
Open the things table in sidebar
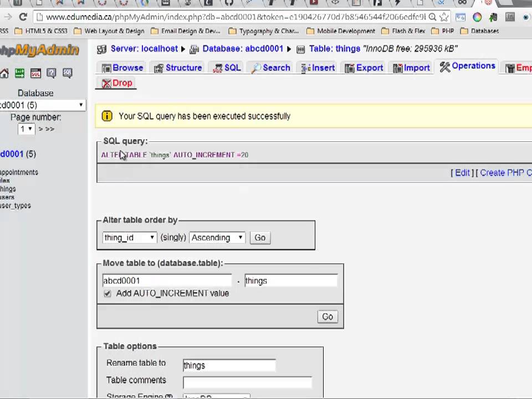8,189
